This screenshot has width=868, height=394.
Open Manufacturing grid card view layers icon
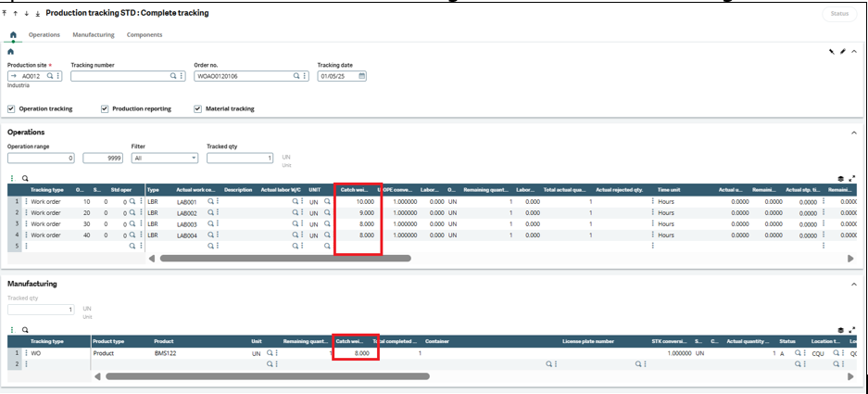(x=840, y=330)
